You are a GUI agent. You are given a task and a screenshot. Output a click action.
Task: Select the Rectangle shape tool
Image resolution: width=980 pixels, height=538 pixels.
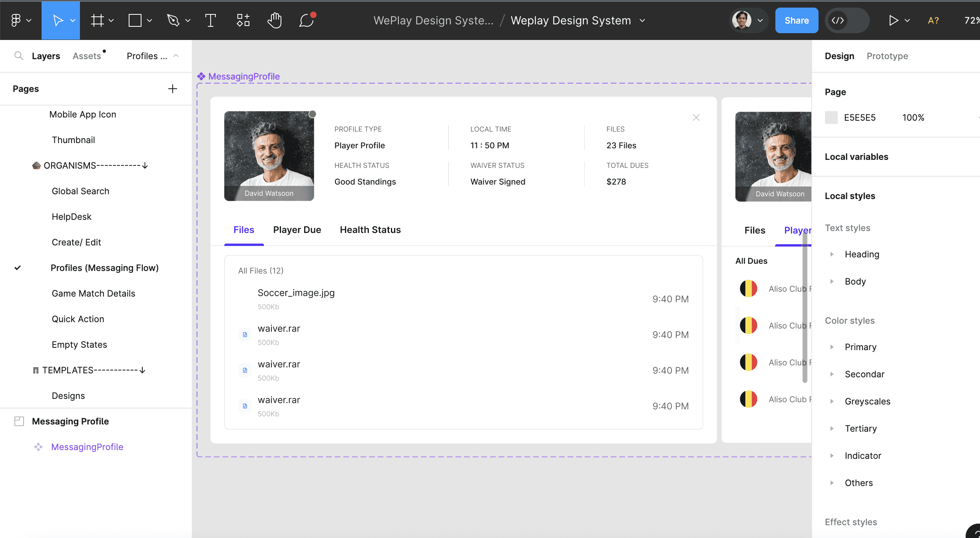(x=135, y=20)
